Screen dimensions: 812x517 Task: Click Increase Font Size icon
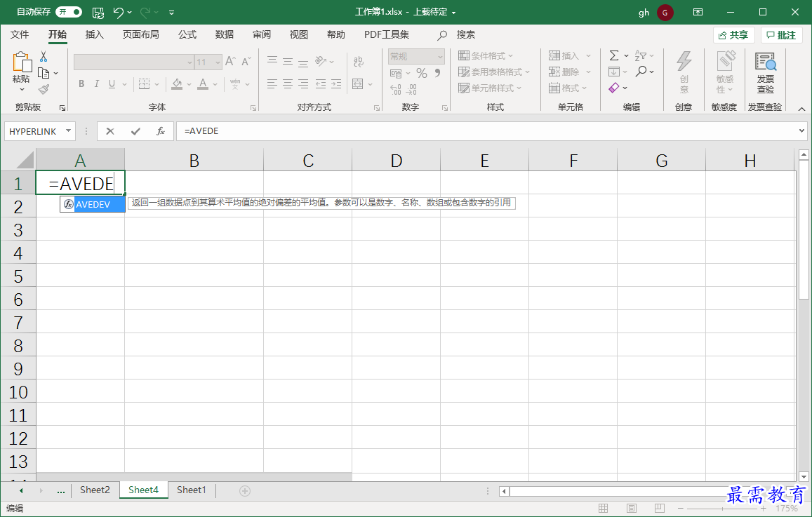point(230,61)
